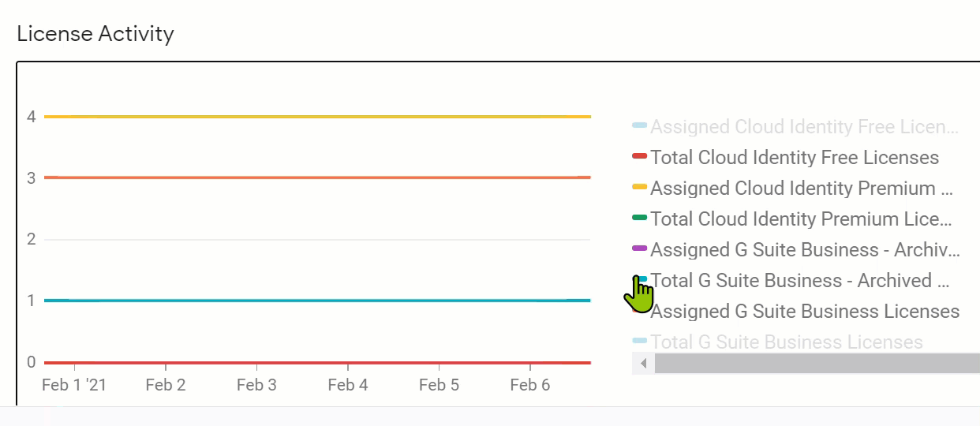980x426 pixels.
Task: Click the yellow legend color marker
Action: (x=640, y=187)
